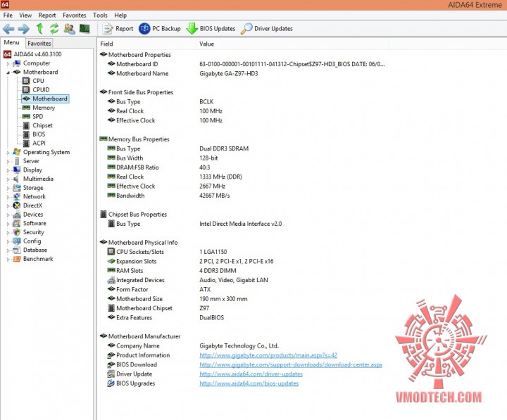Expand the Computer tree node

click(8, 63)
